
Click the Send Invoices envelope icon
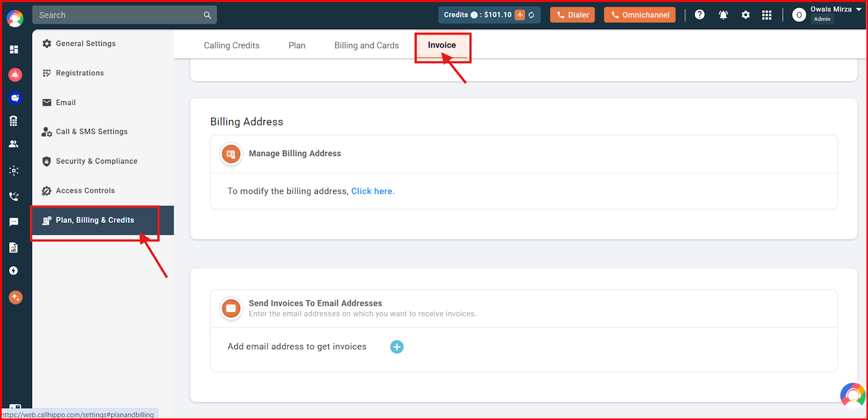pyautogui.click(x=231, y=308)
